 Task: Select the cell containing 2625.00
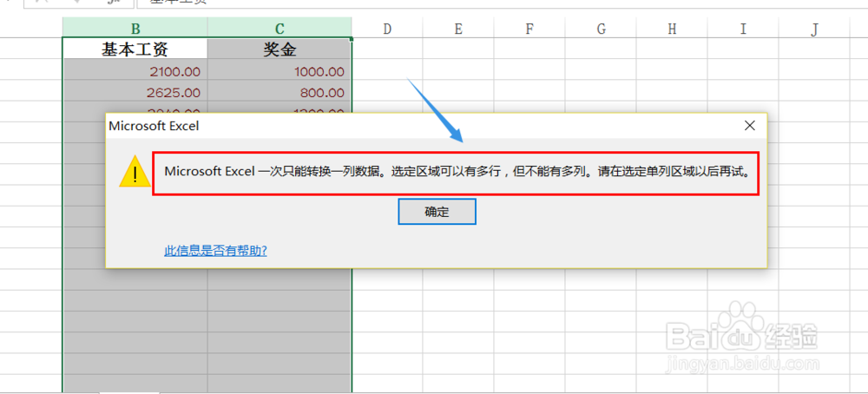[135, 92]
